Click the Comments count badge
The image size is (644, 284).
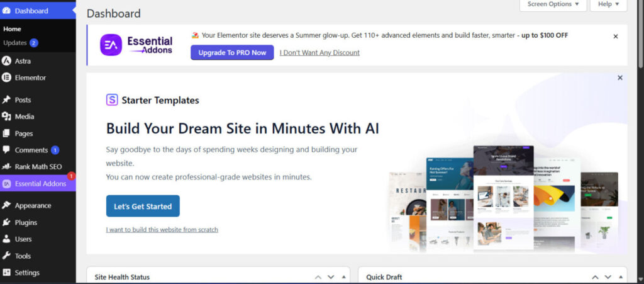click(x=55, y=150)
